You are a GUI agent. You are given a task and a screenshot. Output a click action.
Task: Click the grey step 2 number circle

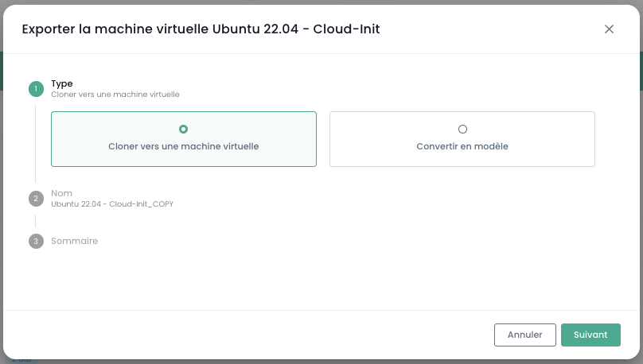[x=36, y=199]
